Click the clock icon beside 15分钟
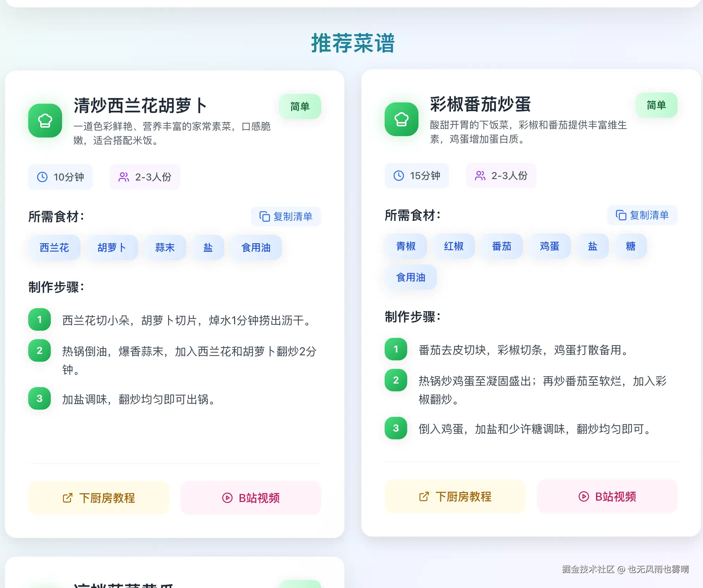 [398, 176]
